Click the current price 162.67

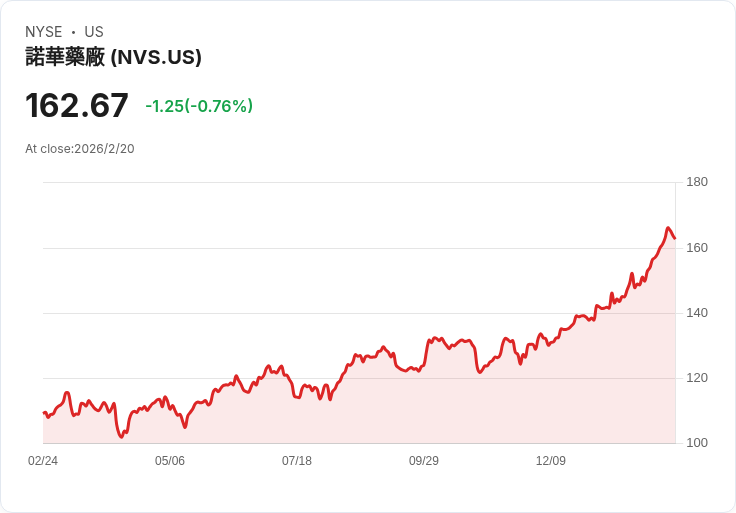point(77,105)
